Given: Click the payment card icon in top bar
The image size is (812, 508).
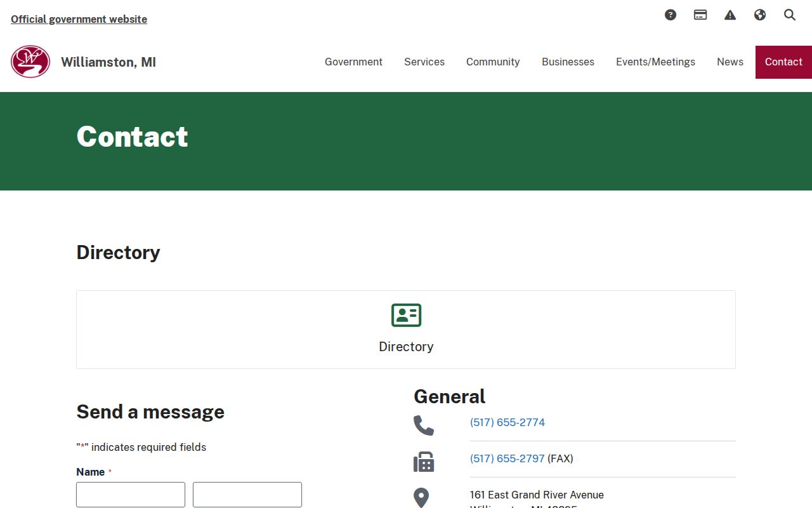Looking at the screenshot, I should 700,15.
